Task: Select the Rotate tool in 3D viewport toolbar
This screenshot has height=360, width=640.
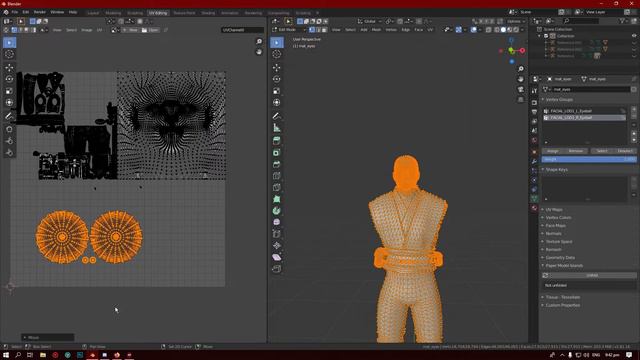Action: pos(277,79)
